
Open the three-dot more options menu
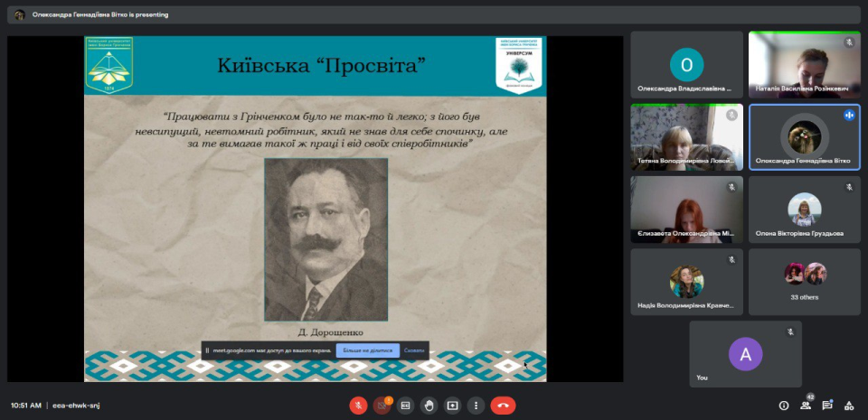point(476,406)
